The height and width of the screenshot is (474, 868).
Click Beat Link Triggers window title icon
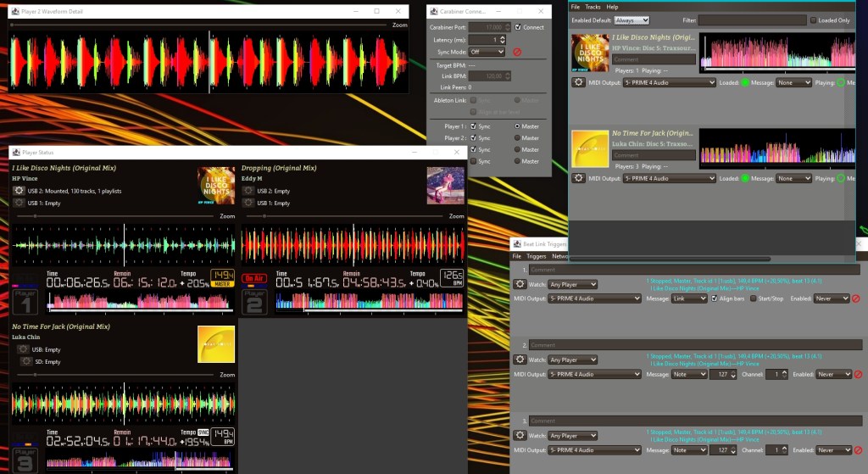pos(517,243)
